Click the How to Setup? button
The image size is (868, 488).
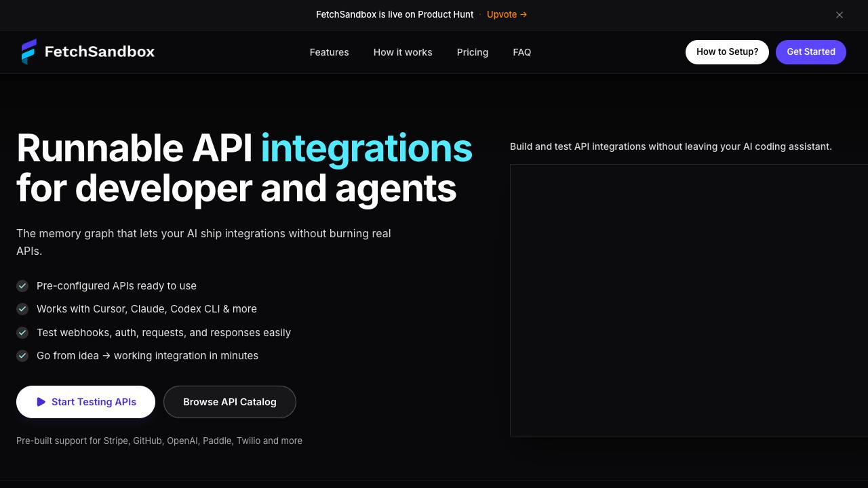point(727,52)
